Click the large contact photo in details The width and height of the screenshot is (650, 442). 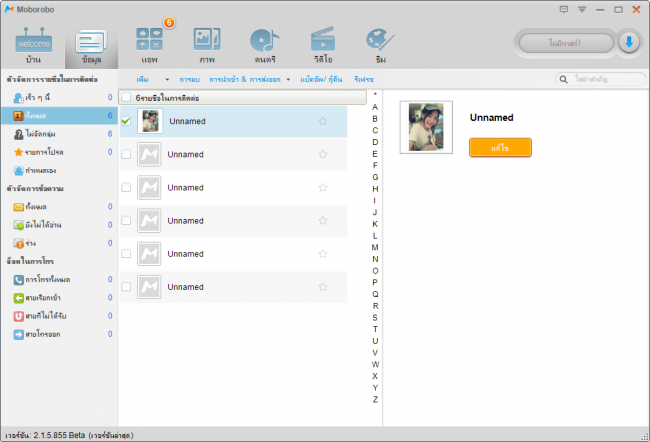[x=426, y=127]
